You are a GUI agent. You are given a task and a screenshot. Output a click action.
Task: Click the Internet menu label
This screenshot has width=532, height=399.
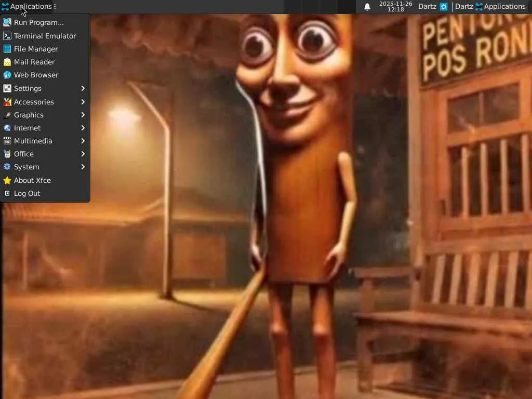pos(27,128)
